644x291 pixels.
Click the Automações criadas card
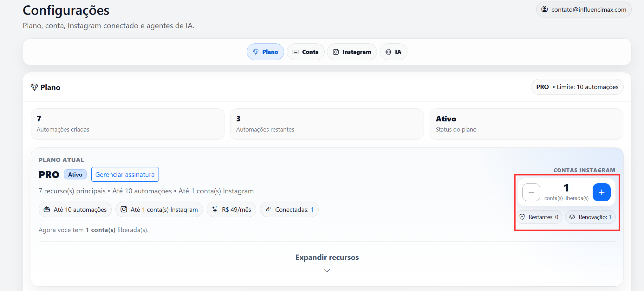pos(127,124)
